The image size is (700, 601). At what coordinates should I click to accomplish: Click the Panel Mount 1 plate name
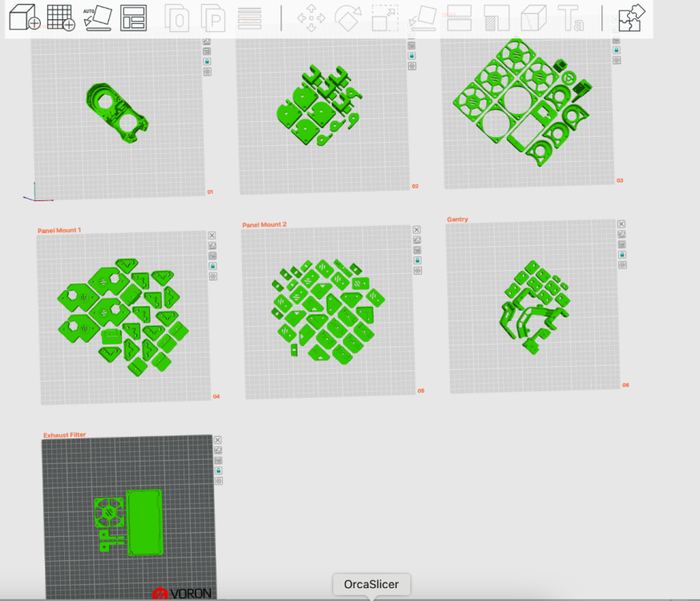[x=59, y=230]
